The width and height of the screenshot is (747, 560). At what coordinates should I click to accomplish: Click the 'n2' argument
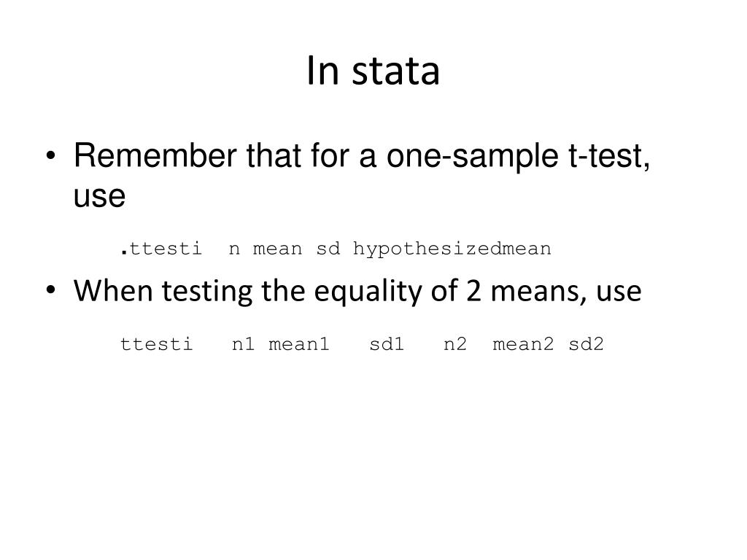coord(455,344)
